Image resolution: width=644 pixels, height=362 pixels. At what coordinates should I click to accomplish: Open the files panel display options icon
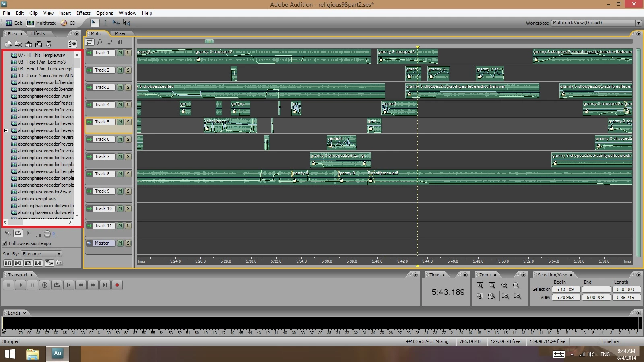tap(72, 44)
